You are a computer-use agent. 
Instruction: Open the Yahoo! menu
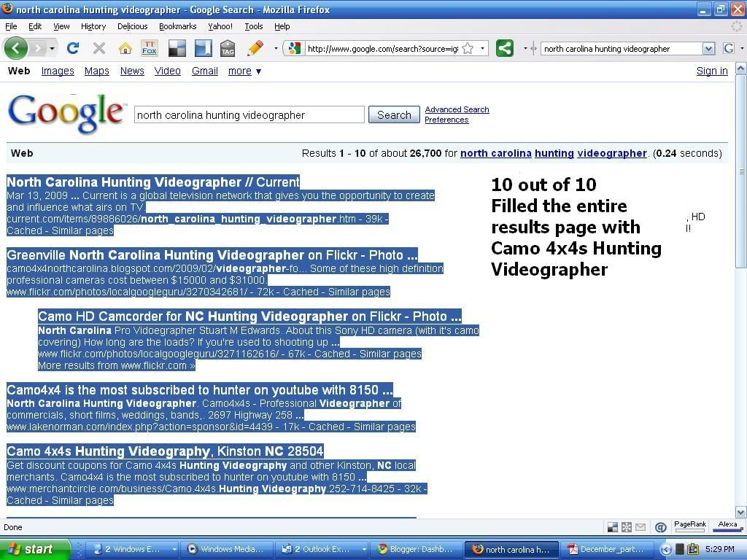pyautogui.click(x=220, y=26)
